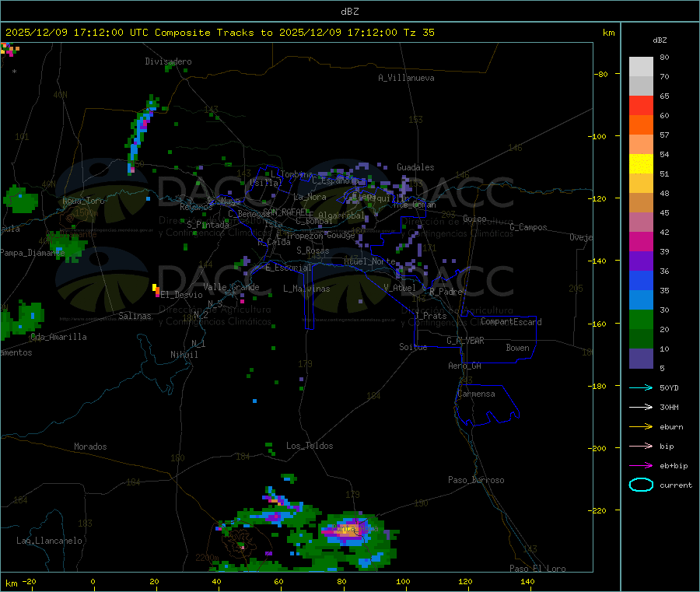Click the timestamp header text

point(220,33)
